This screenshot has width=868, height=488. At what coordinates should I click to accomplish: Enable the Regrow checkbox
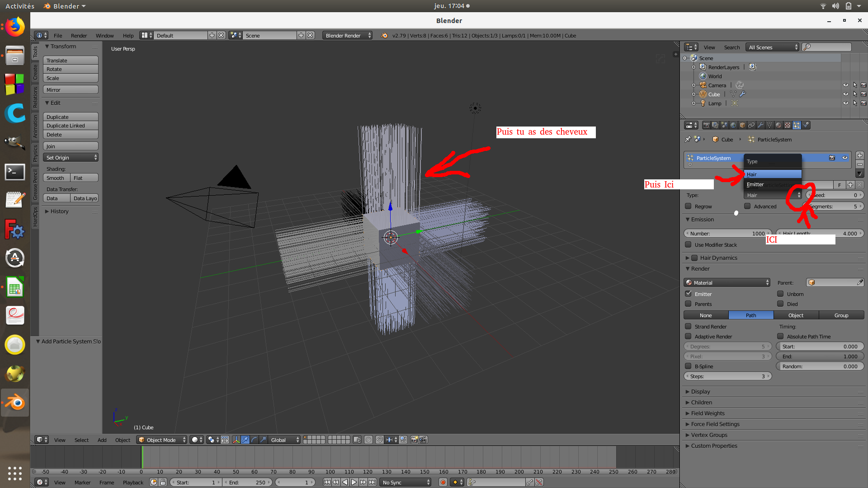(689, 206)
